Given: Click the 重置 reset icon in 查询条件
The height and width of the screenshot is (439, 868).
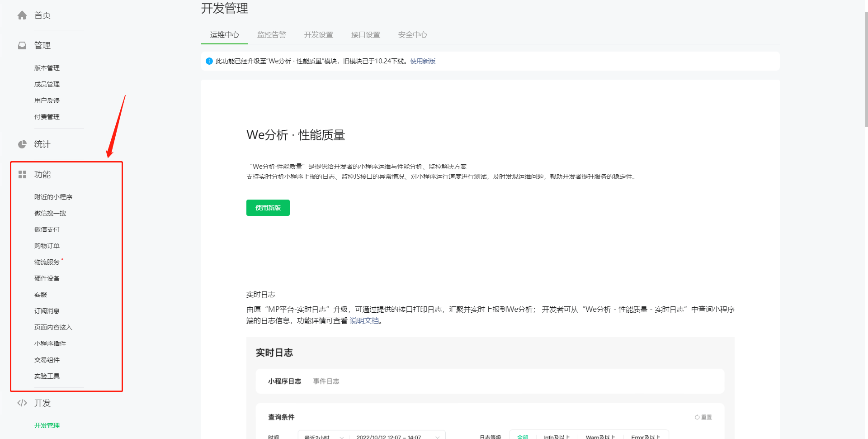Looking at the screenshot, I should [x=697, y=417].
